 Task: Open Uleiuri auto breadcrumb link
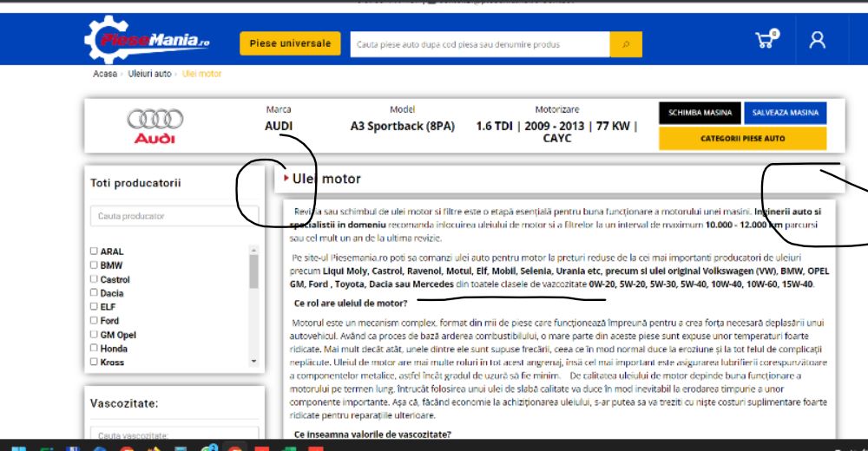coord(149,74)
